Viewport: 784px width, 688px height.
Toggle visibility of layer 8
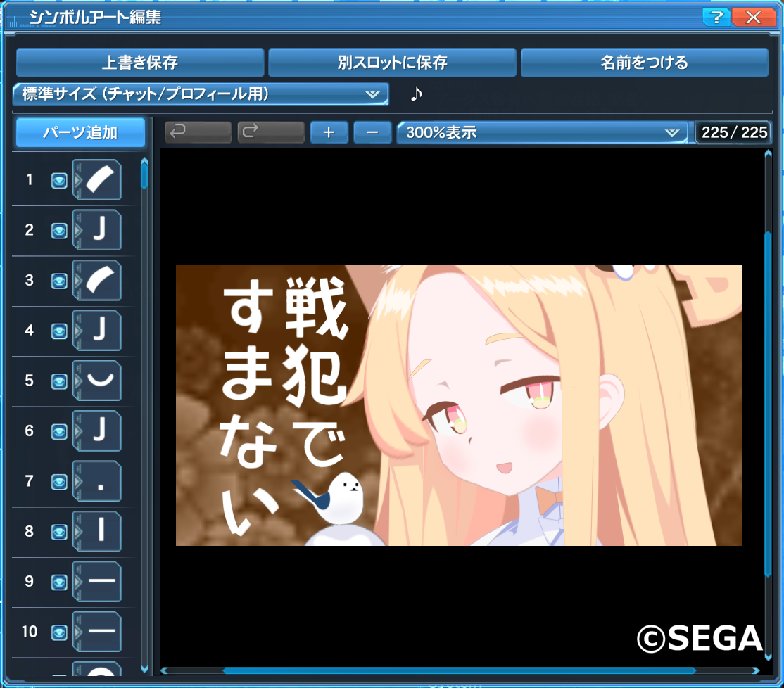point(59,532)
